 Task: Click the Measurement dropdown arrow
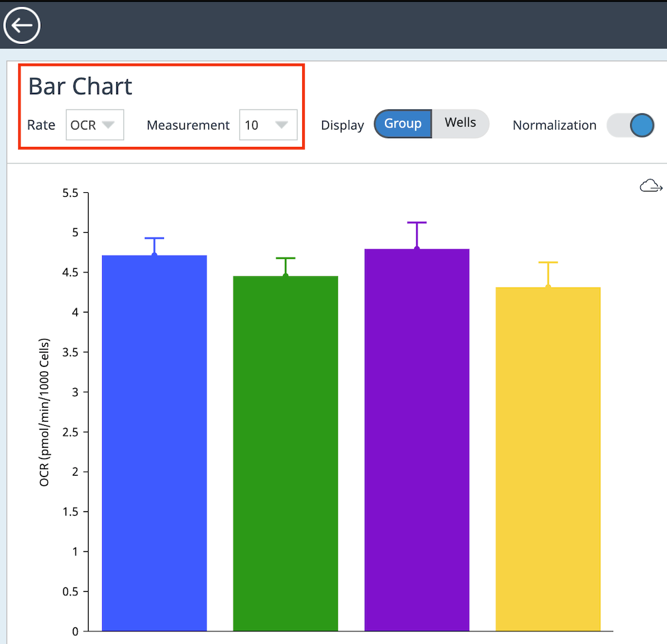(281, 125)
